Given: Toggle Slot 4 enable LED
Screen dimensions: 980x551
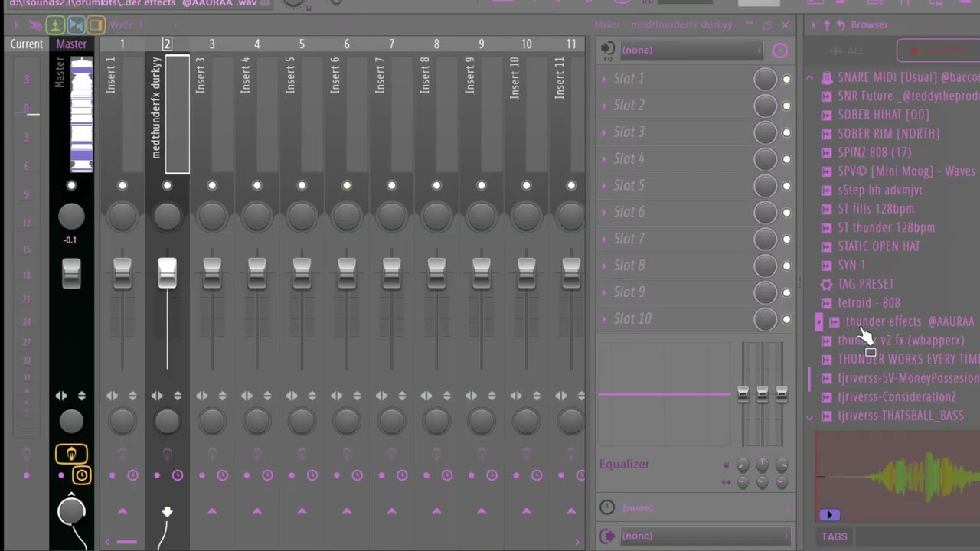Looking at the screenshot, I should coord(786,159).
